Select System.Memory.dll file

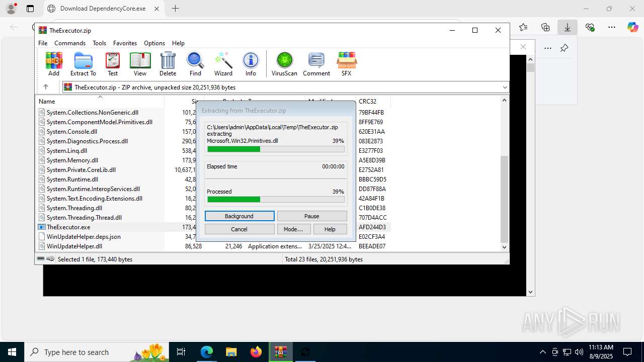point(72,160)
